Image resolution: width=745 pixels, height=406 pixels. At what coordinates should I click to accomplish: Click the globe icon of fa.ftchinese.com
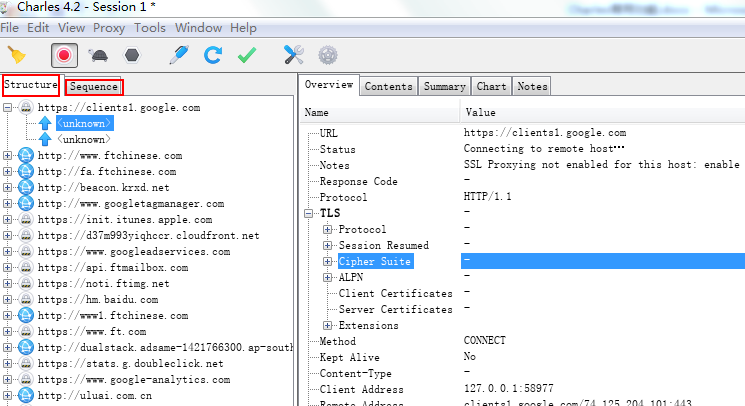coord(26,171)
